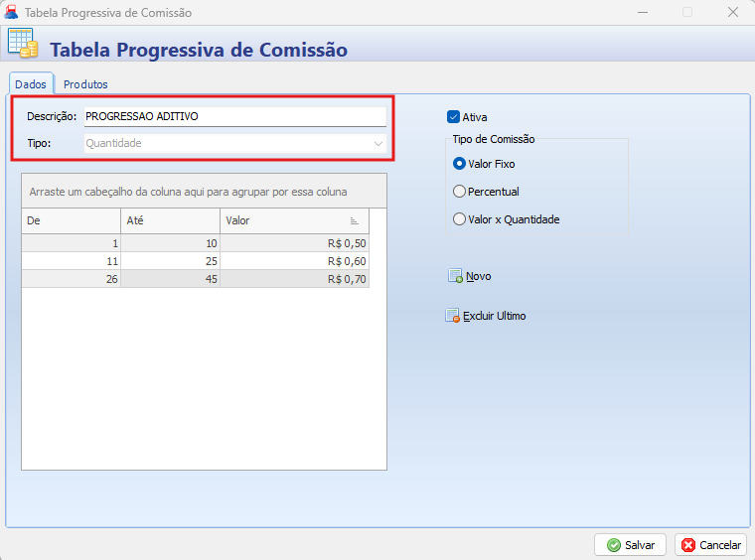Click the Novo add-row icon
This screenshot has height=560, width=755.
tap(455, 276)
